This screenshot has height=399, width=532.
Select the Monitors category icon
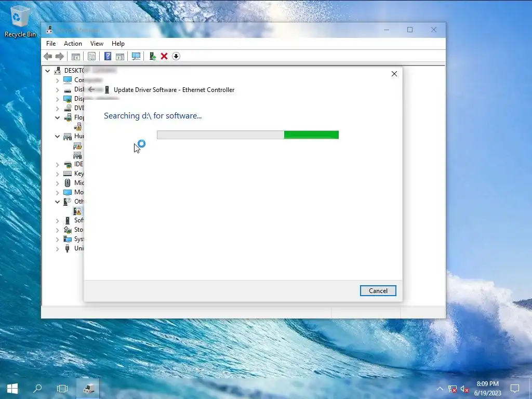pyautogui.click(x=68, y=192)
